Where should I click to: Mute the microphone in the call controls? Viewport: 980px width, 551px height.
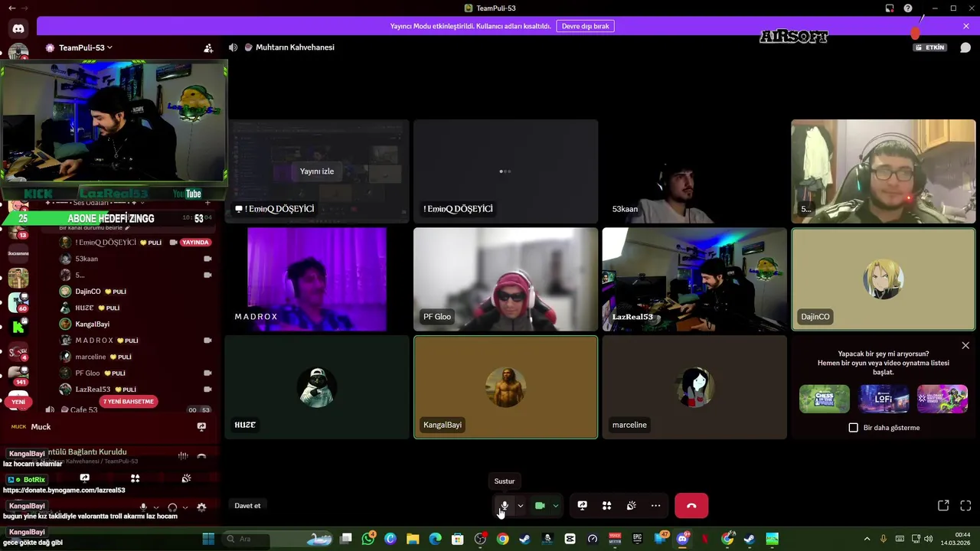tap(505, 506)
